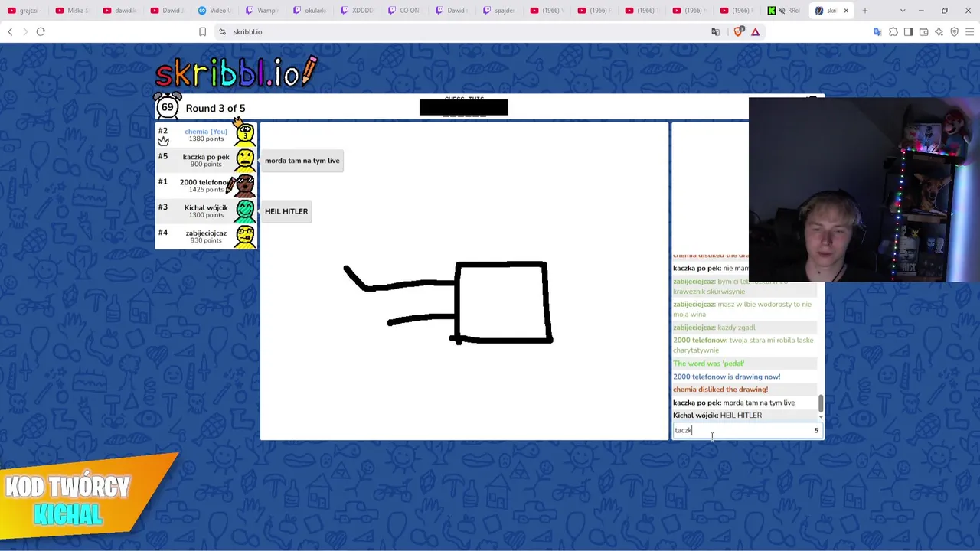Image resolution: width=980 pixels, height=551 pixels.
Task: Click the translate icon in the address bar
Action: [x=716, y=31]
